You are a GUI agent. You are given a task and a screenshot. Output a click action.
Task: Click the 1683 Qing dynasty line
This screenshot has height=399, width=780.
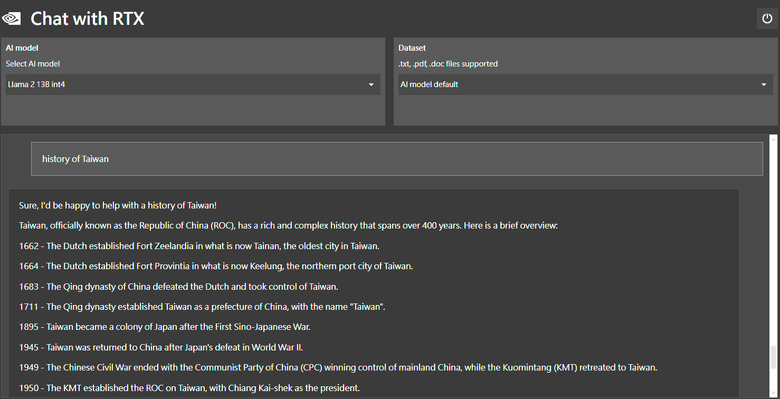[179, 287]
